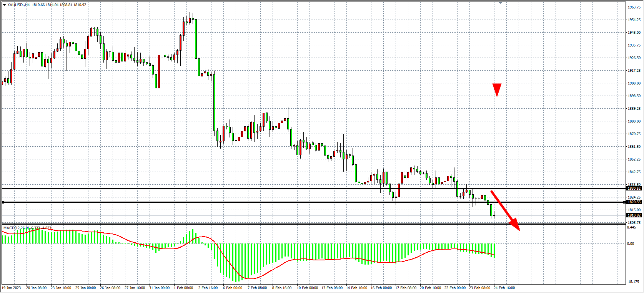Viewport: 644px width, 293px height.
Task: Open the dropdown arrow beside XAUUSD title
Action: coord(4,5)
